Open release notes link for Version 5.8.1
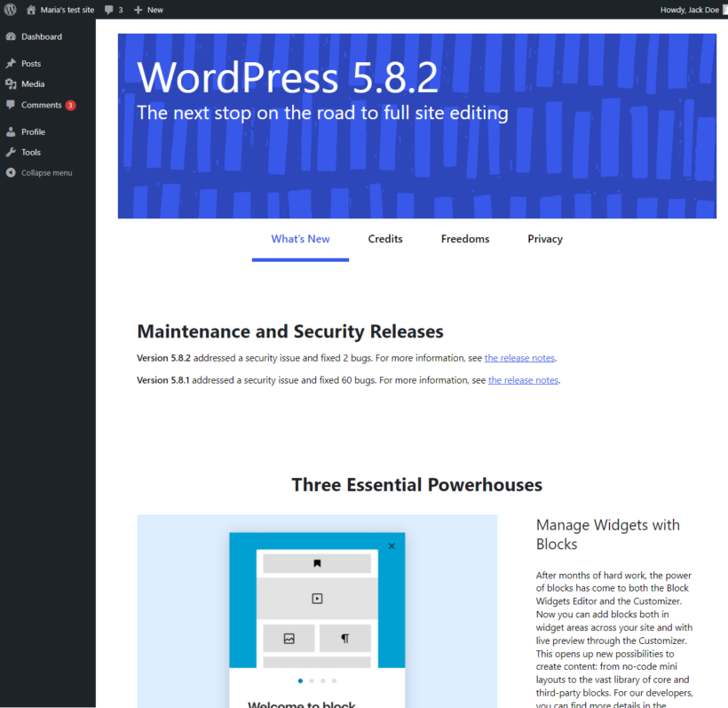Image resolution: width=728 pixels, height=708 pixels. [523, 380]
